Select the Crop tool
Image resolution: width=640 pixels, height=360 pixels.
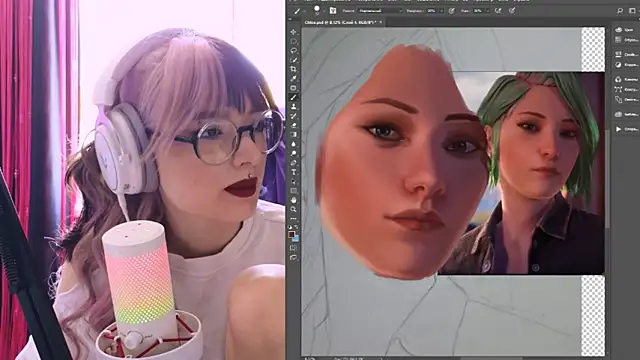pos(293,69)
